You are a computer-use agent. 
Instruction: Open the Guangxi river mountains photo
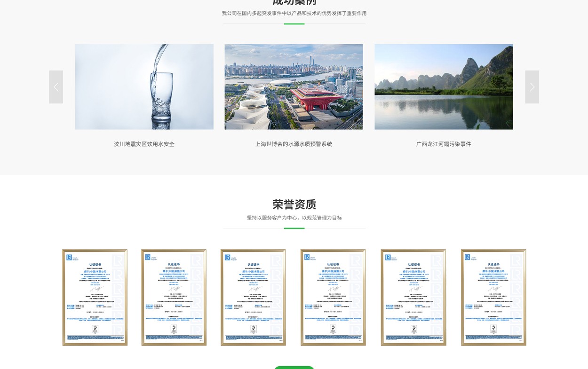444,87
